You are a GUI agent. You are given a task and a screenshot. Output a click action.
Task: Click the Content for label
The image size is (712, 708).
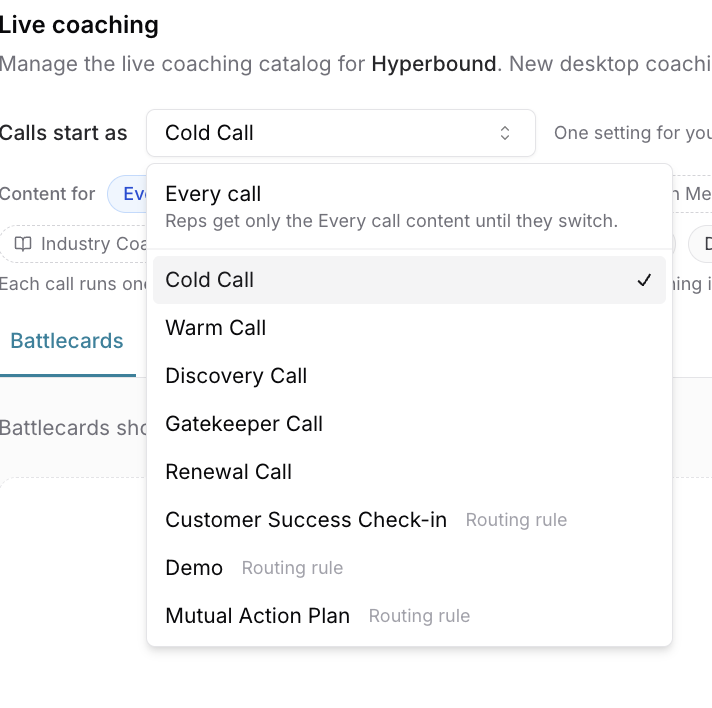[x=47, y=194]
